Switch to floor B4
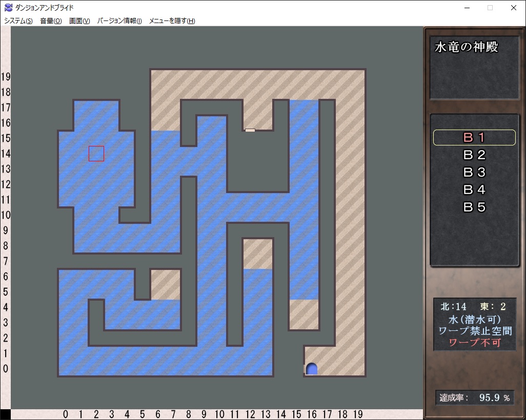The image size is (526, 420). [x=474, y=190]
